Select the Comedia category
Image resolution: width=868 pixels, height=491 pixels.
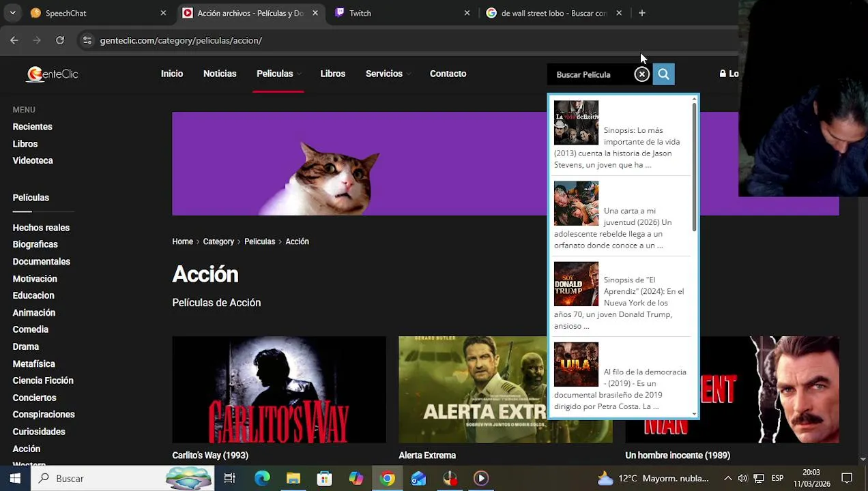(x=31, y=329)
